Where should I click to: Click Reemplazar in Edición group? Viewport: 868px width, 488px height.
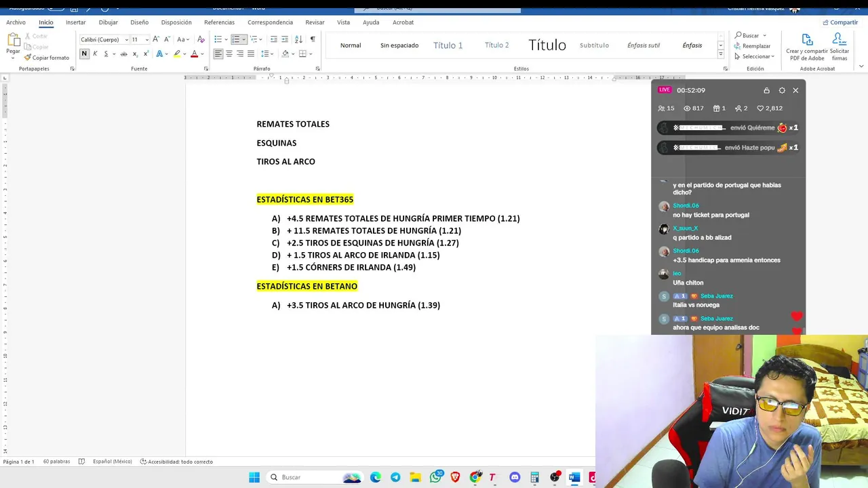pyautogui.click(x=752, y=46)
